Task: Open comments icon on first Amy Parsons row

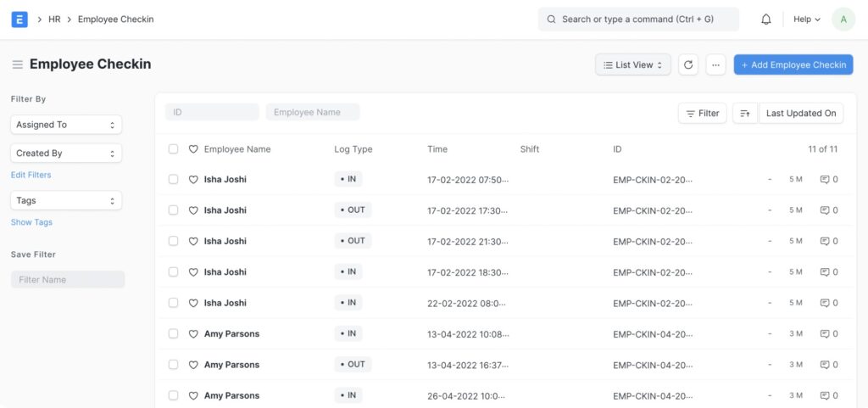Action: (825, 334)
